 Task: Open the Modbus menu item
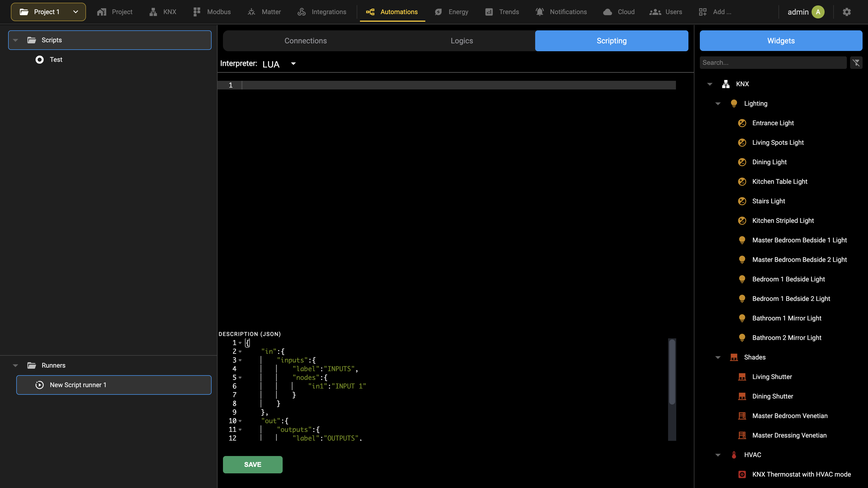212,12
